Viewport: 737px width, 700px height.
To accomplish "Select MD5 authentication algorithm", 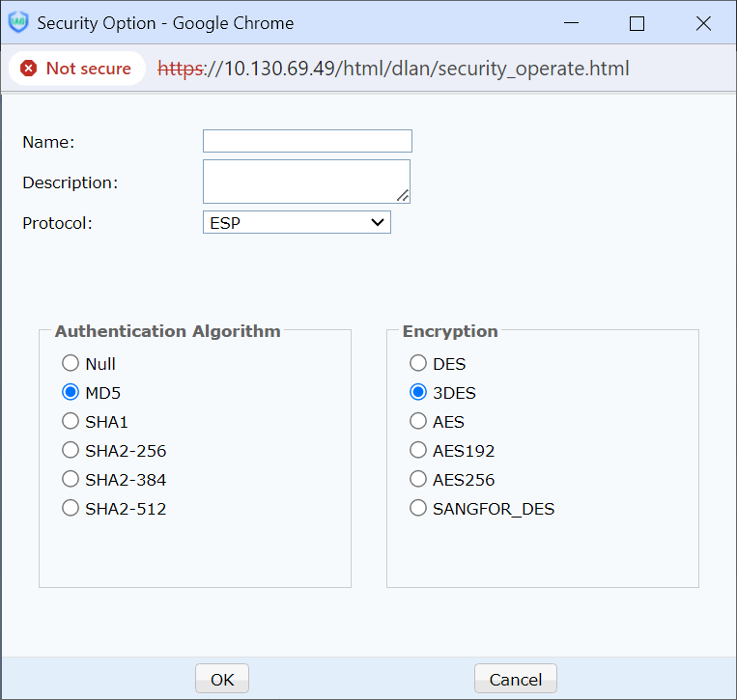I will point(71,393).
